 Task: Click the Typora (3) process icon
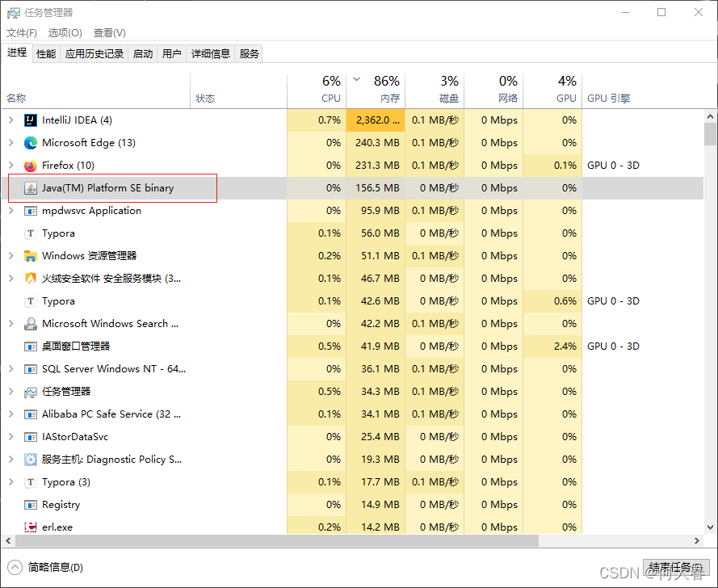[x=30, y=482]
